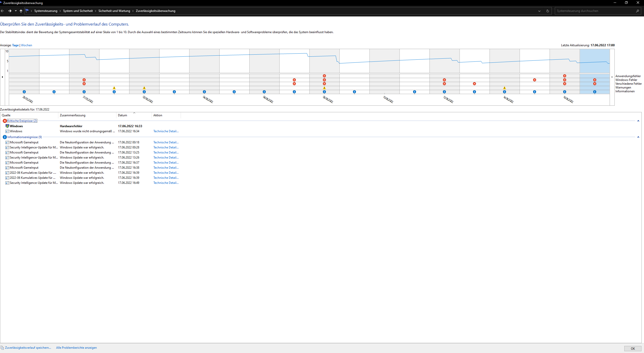Click the Informationsereignisse blue info icon

[x=5, y=137]
